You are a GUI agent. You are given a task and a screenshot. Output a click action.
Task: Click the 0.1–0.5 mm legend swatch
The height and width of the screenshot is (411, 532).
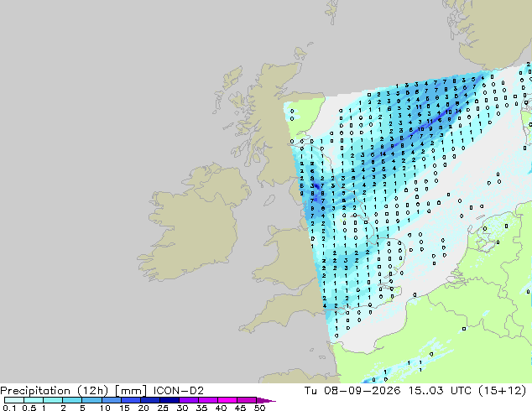(x=14, y=400)
